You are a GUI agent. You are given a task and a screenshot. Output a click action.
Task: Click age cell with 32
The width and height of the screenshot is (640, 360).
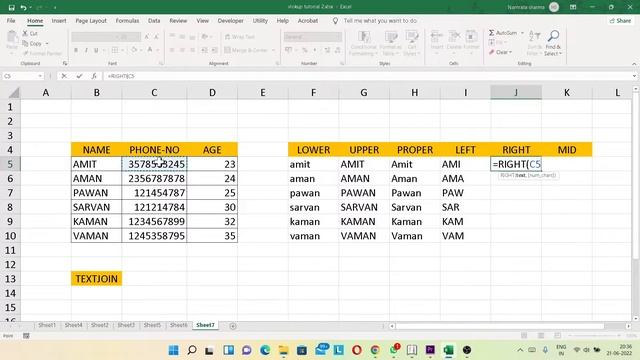pos(212,222)
